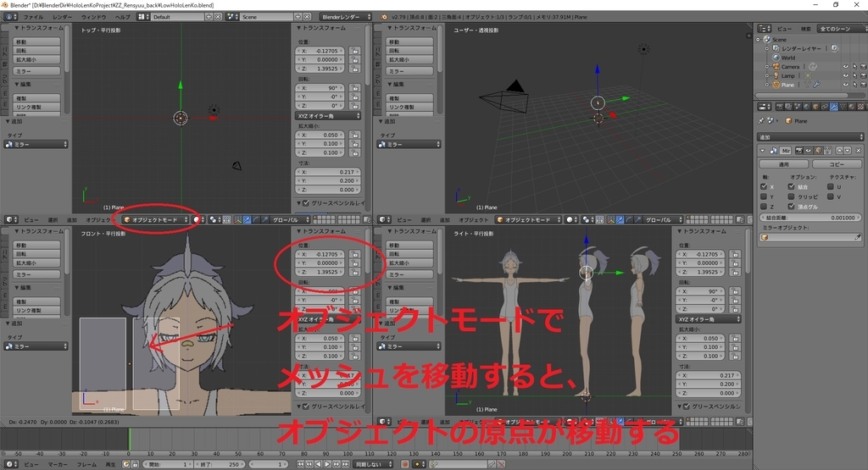Remove the Mirror modifier with its X icon
Screen dimensions: 868x470
pos(858,151)
